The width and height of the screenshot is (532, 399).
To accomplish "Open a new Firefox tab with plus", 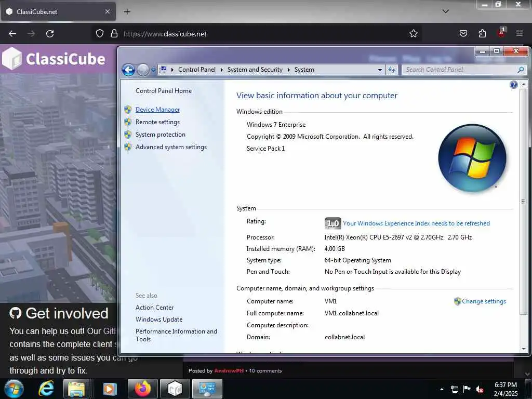I will point(127,12).
